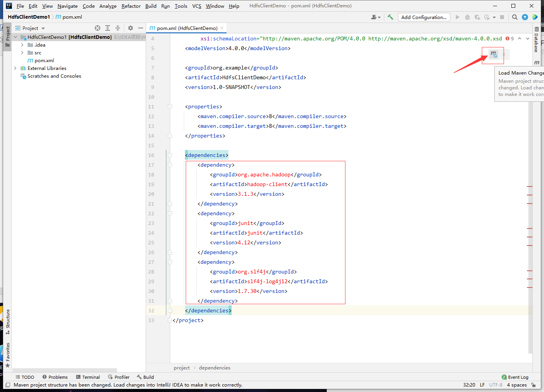Fold the properties block at line 11
Screen dimensions: 544x392
(x=170, y=106)
